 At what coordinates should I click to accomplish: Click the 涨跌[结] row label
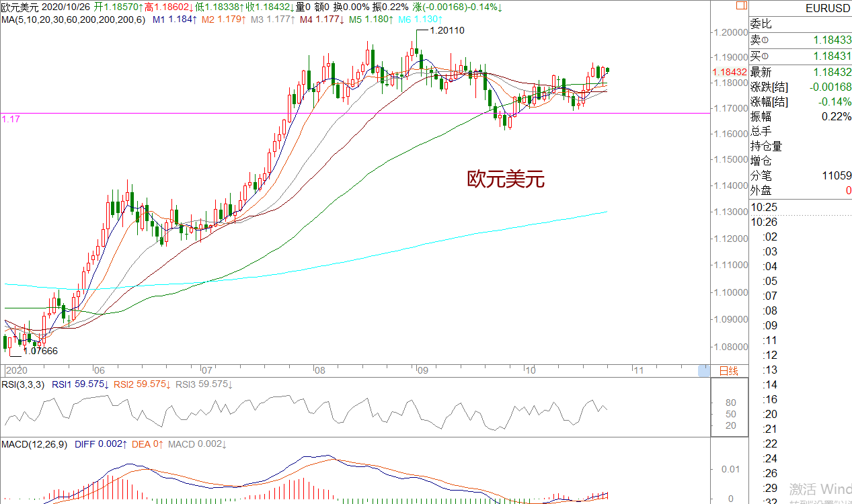pos(770,87)
